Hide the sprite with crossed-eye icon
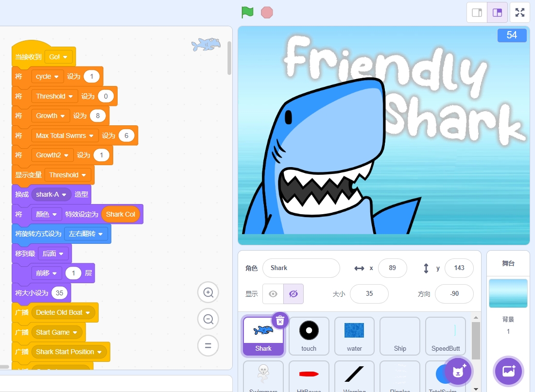This screenshot has width=535, height=392. [x=293, y=294]
